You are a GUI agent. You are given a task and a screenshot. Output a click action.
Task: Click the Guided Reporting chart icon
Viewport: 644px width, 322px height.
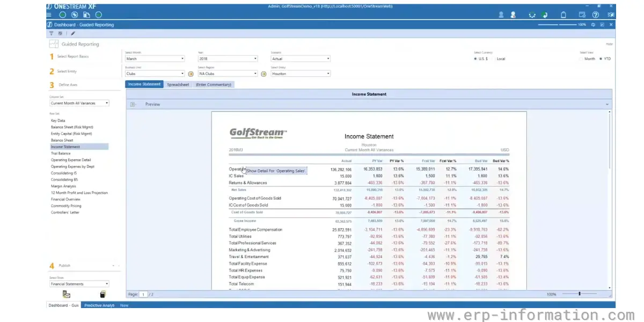click(54, 44)
